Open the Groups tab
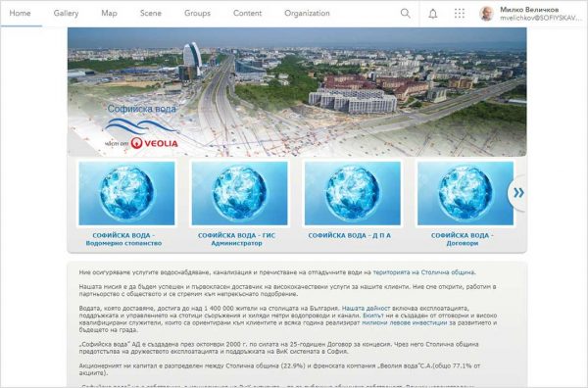This screenshot has height=388, width=588. [x=197, y=13]
